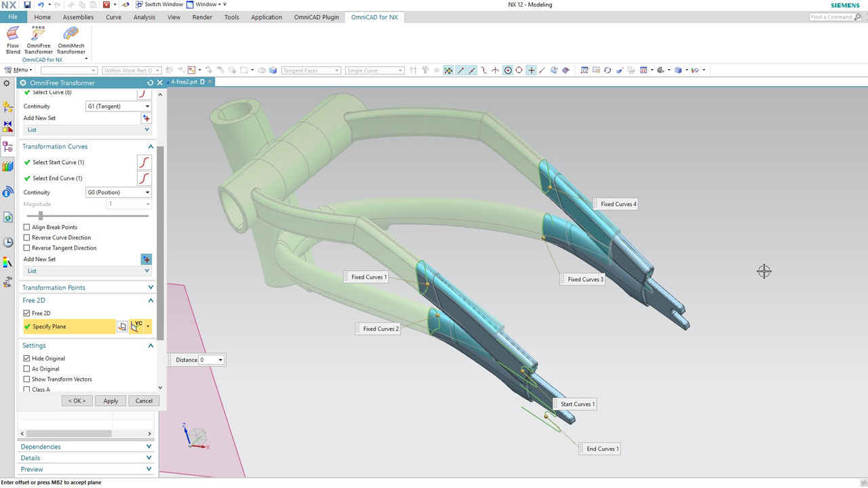Screen dimensions: 868x488
Task: Close the OmniFree Transformer dialog
Action: tap(160, 83)
